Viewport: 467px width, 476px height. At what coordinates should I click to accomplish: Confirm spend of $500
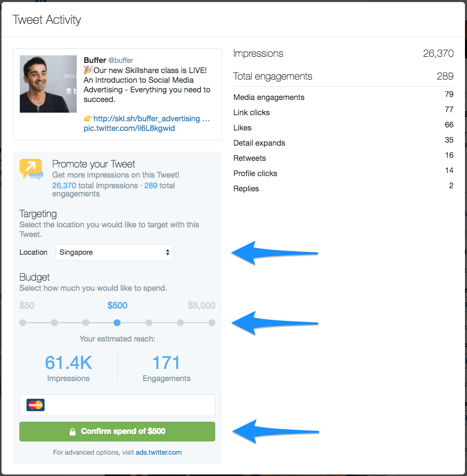117,431
